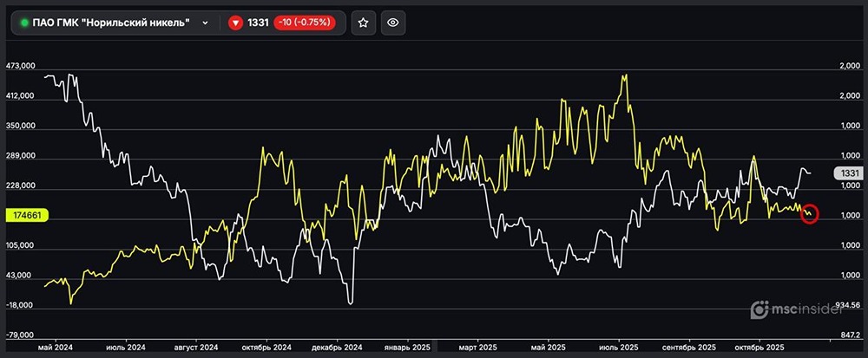This screenshot has height=358, width=868.
Task: Click the 105,000 left axis value
Action: pos(20,246)
